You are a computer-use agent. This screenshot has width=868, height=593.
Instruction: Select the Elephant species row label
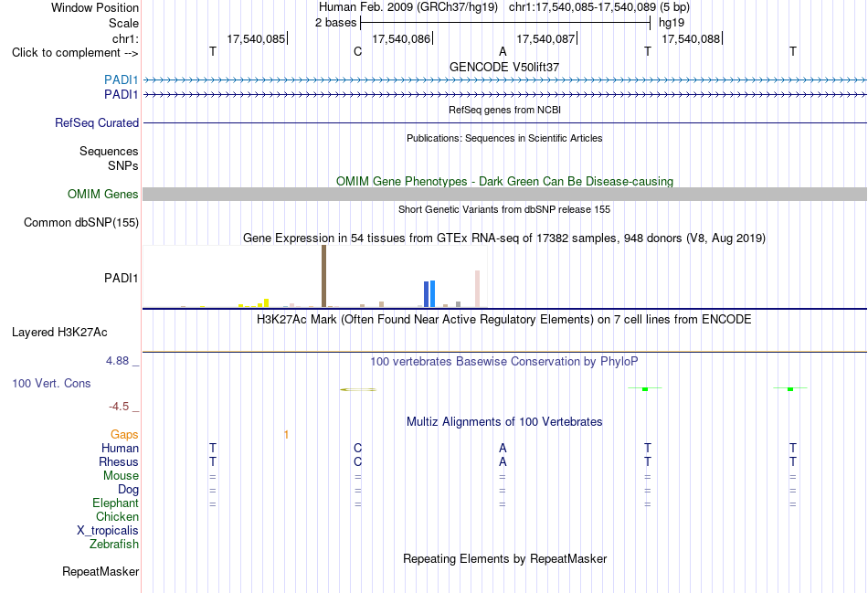click(x=115, y=503)
